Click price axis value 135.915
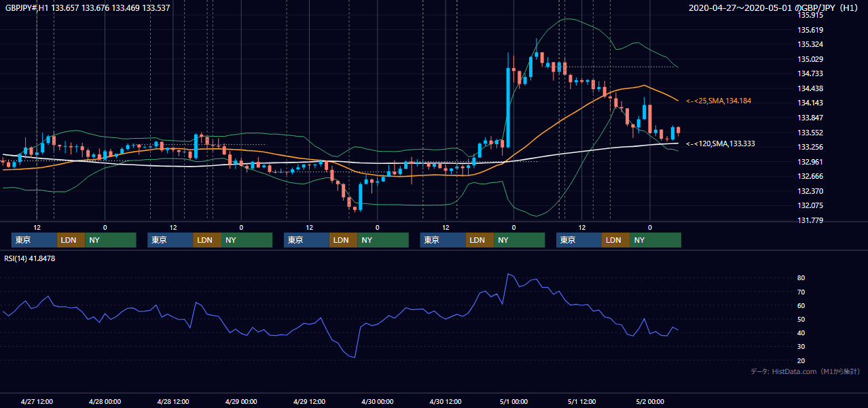The height and width of the screenshot is (408, 868). (810, 15)
